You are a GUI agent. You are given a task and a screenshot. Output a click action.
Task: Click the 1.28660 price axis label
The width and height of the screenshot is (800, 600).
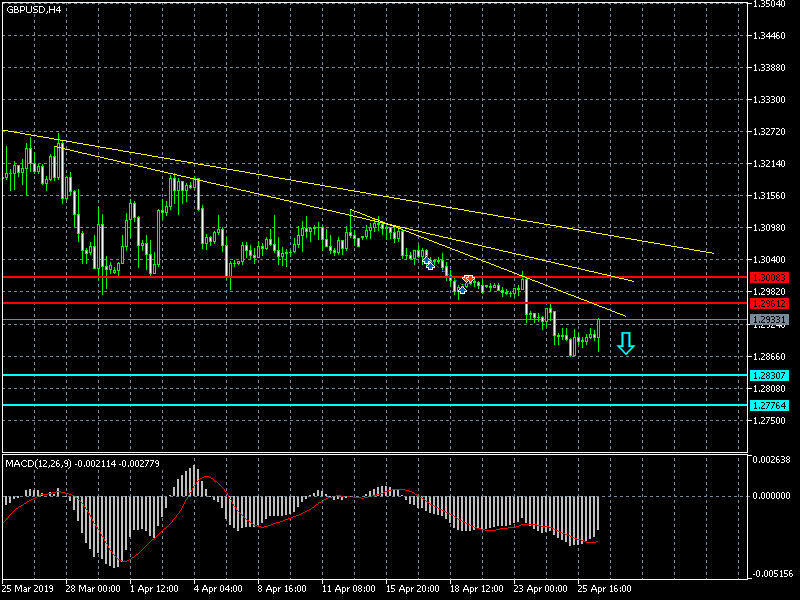[769, 357]
